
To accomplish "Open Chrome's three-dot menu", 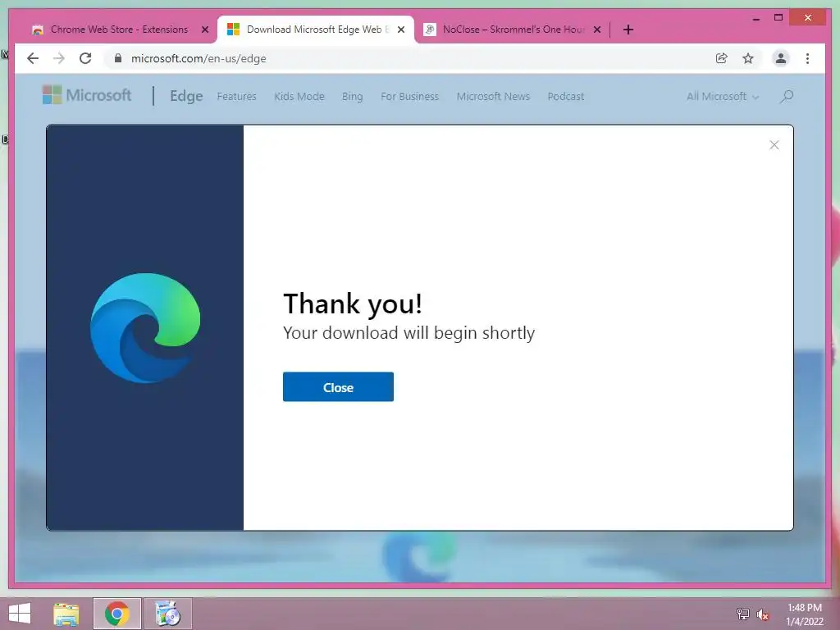I will tap(807, 58).
